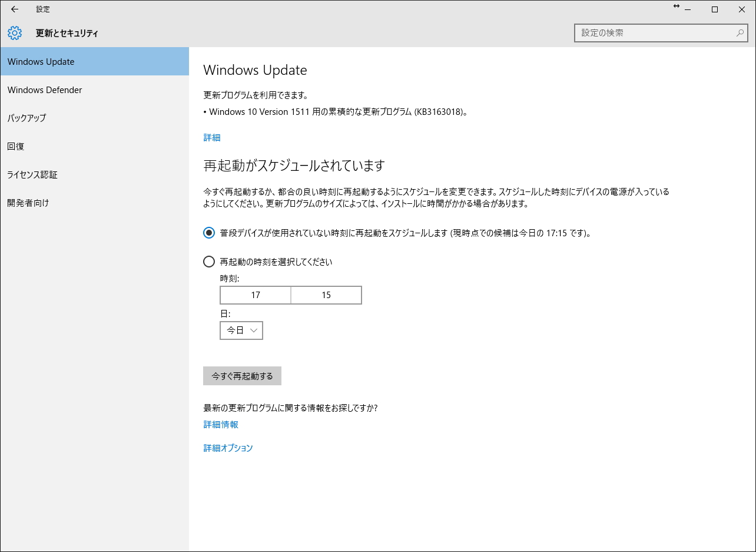Click the 更新とセキュリティ header title
Screen dimensions: 756x552
pos(67,33)
